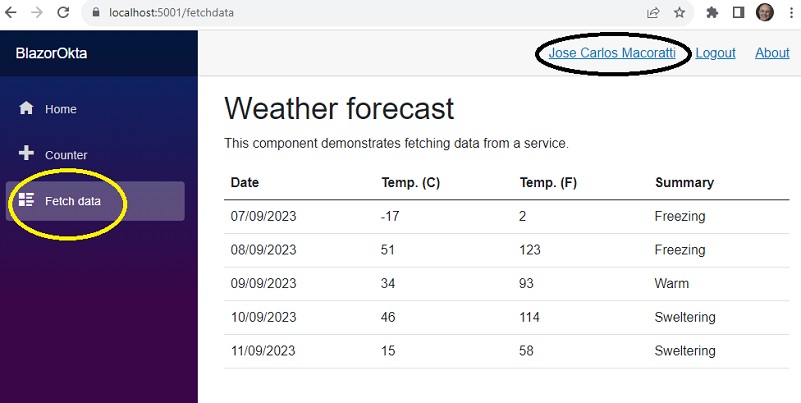Open the Extensions puzzle icon
Image resolution: width=801 pixels, height=403 pixels.
[712, 13]
